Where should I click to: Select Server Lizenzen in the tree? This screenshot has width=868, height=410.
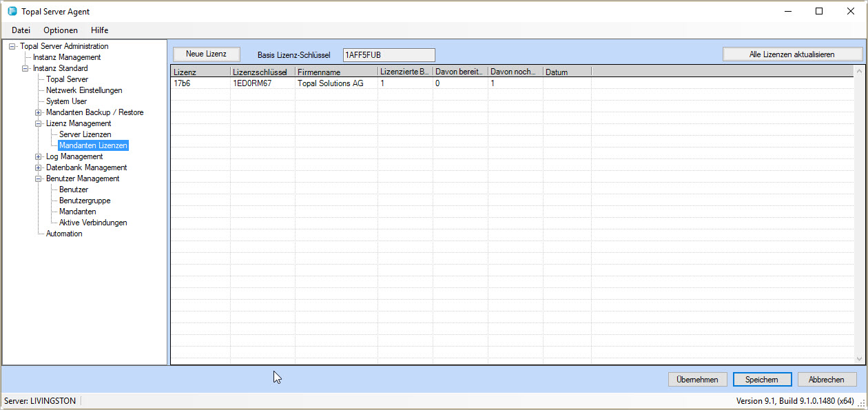pos(85,134)
